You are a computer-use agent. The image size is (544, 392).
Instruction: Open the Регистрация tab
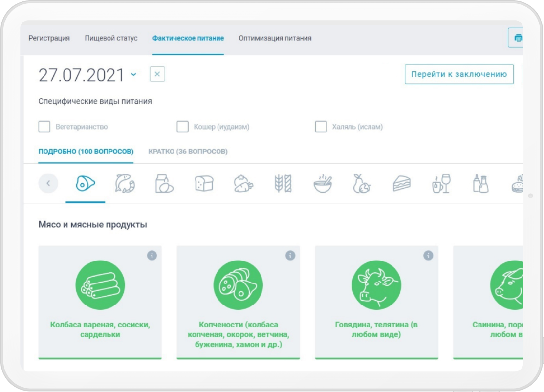(x=49, y=38)
